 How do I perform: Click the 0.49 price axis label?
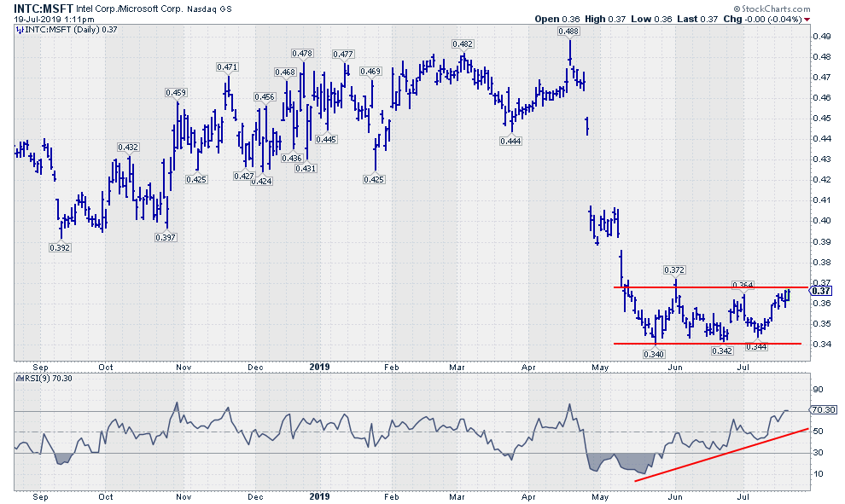point(821,37)
